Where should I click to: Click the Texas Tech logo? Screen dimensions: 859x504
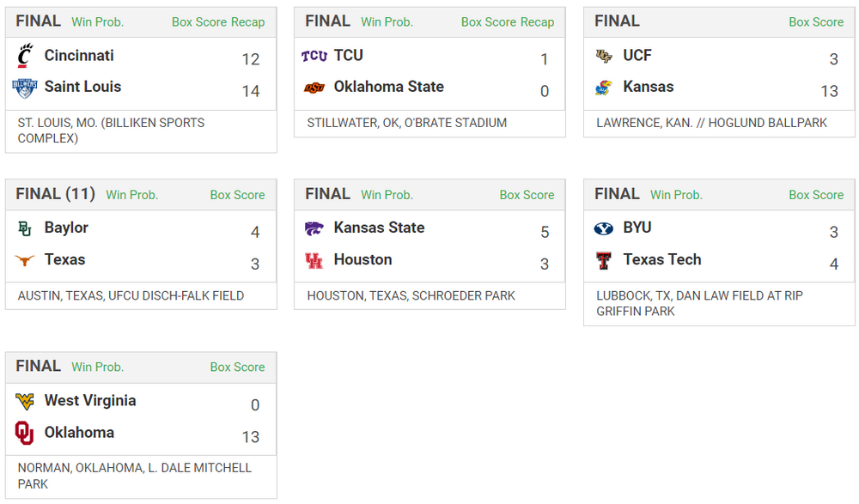click(604, 260)
